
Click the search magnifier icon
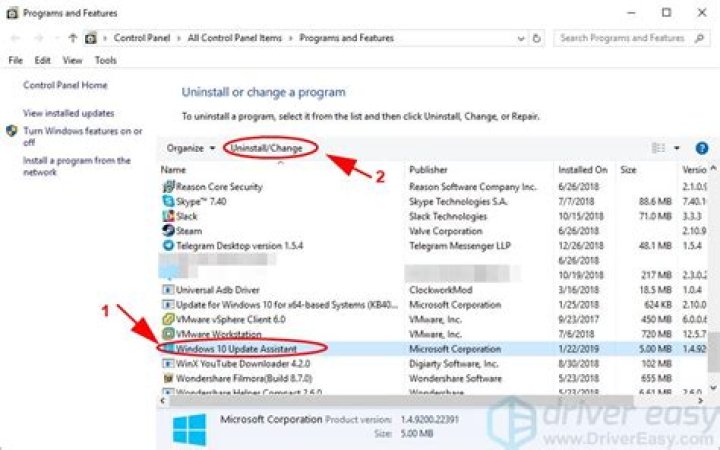(x=699, y=38)
